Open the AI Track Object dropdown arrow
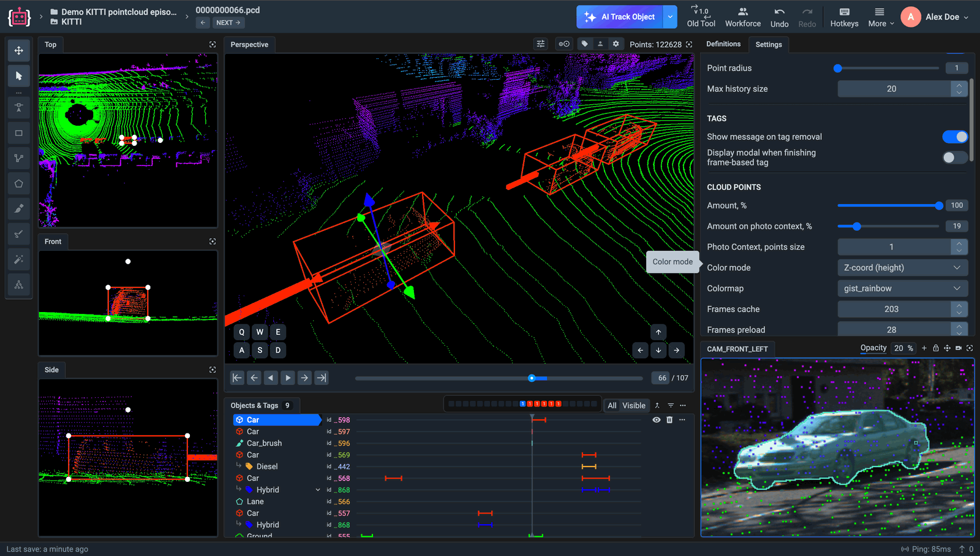Image resolution: width=980 pixels, height=556 pixels. tap(671, 17)
